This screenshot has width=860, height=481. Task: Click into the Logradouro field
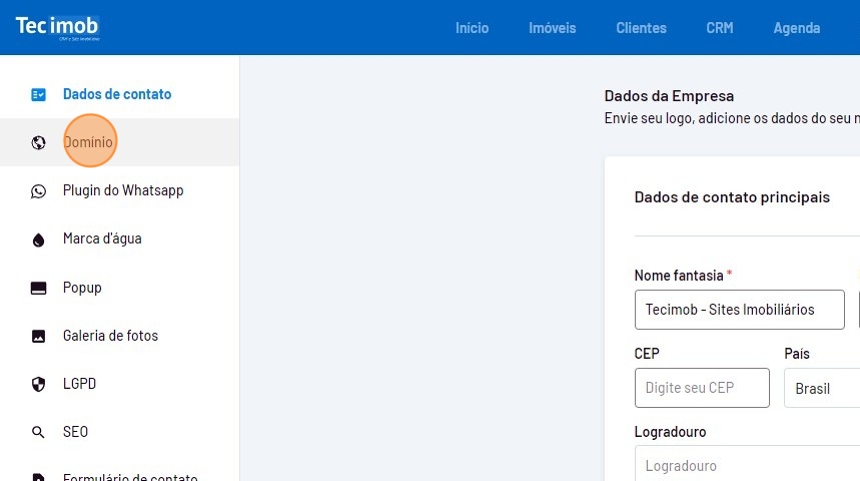(747, 465)
